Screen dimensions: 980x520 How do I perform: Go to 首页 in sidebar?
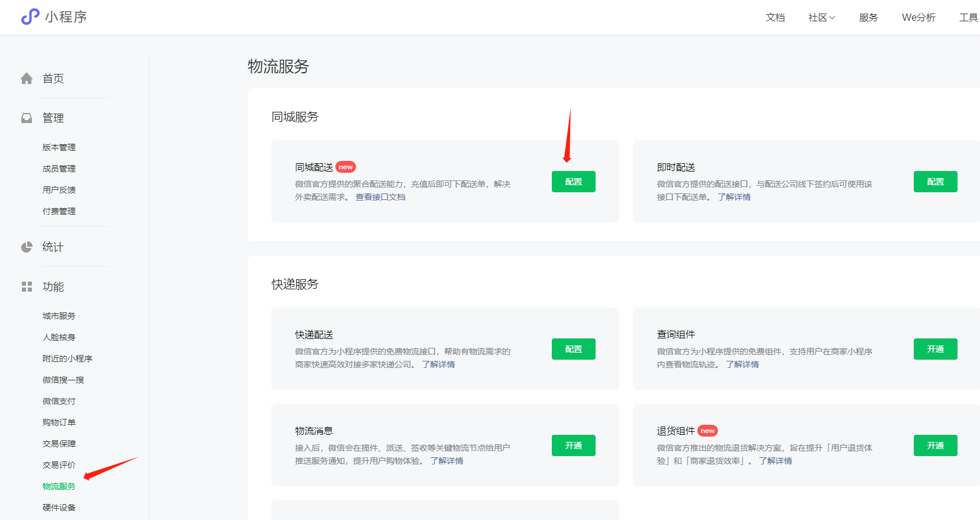(53, 79)
